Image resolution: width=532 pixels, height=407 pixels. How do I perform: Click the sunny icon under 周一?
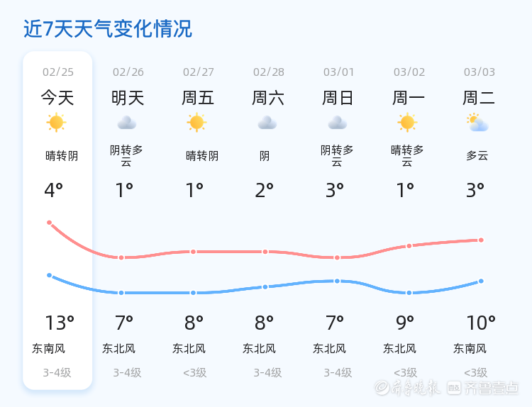pyautogui.click(x=408, y=123)
